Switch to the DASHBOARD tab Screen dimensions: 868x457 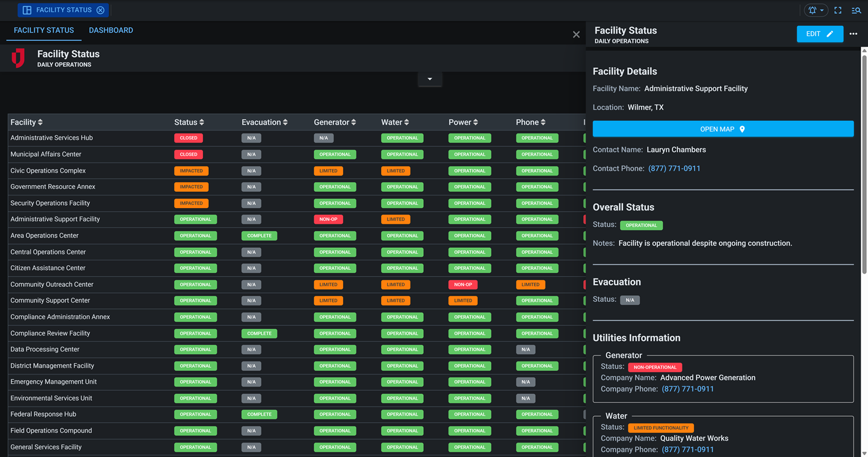[x=111, y=30]
